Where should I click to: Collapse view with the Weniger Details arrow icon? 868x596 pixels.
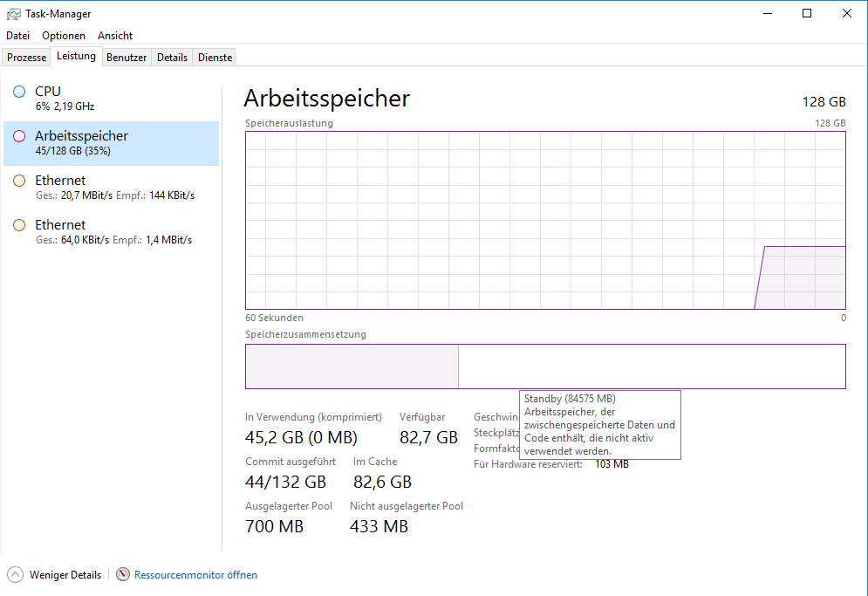click(16, 574)
